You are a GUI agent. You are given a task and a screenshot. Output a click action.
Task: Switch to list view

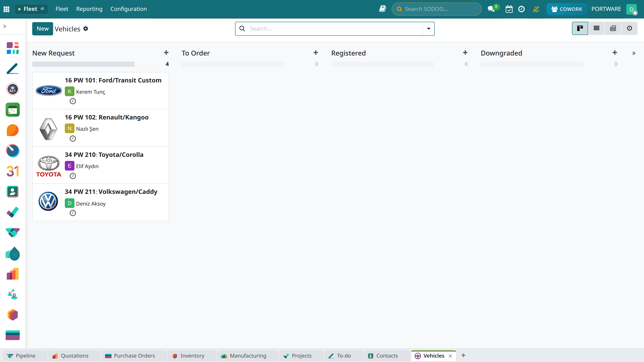coord(597,28)
